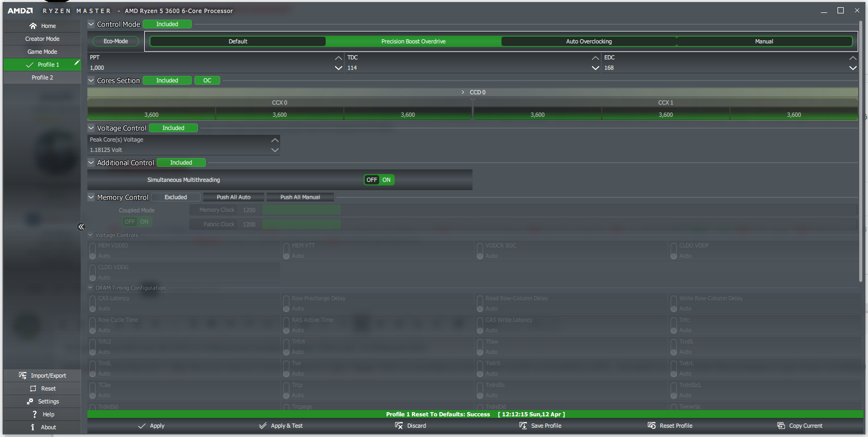Viewport: 868px width, 437px height.
Task: Select the Default control mode tab
Action: (238, 41)
